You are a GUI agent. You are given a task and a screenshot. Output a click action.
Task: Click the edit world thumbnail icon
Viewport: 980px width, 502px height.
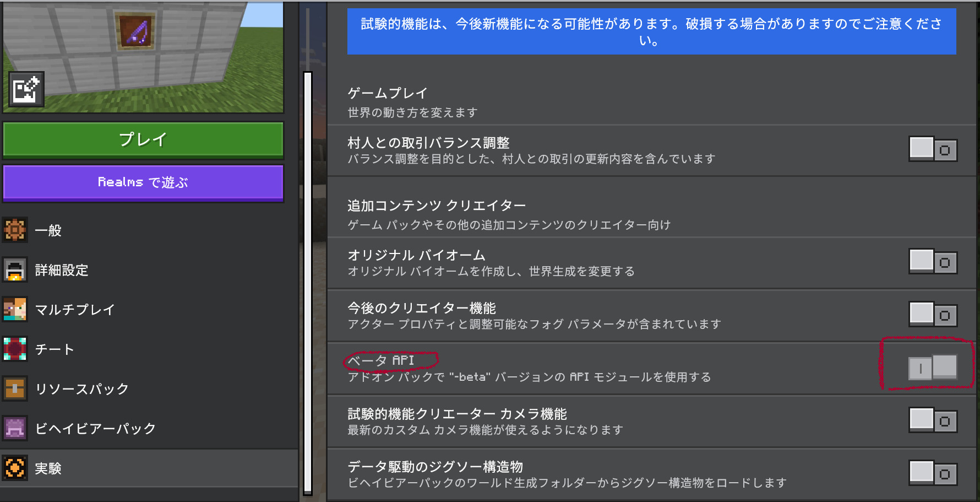(26, 89)
